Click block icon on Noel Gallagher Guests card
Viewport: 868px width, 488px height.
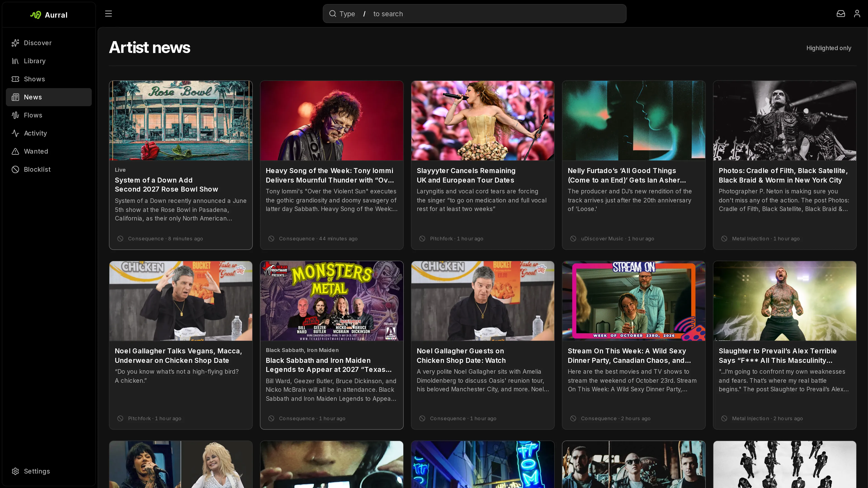[422, 418]
